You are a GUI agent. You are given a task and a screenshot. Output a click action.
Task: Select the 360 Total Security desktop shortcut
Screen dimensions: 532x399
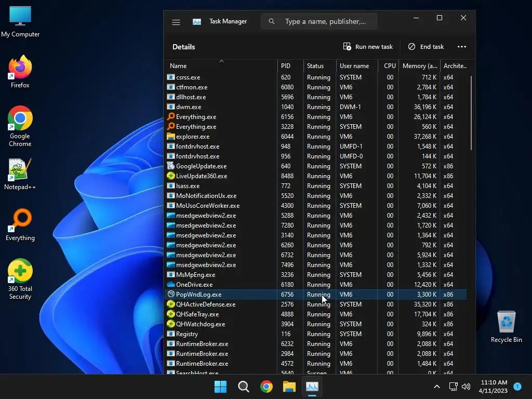(20, 279)
